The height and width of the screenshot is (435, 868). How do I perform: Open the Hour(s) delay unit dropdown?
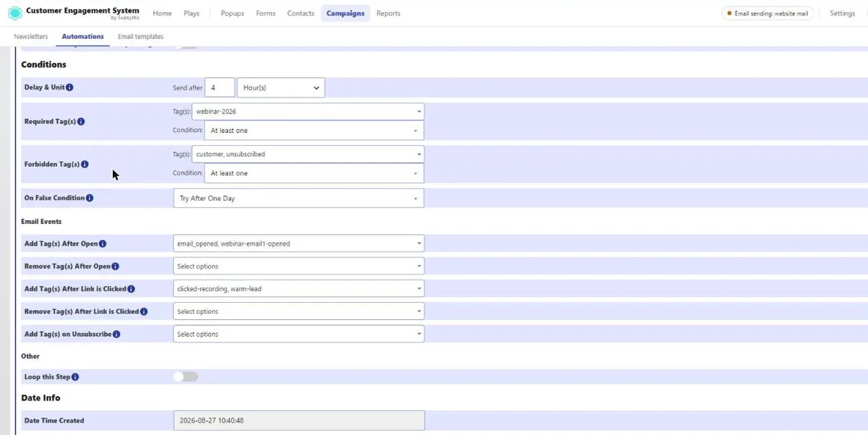click(281, 87)
